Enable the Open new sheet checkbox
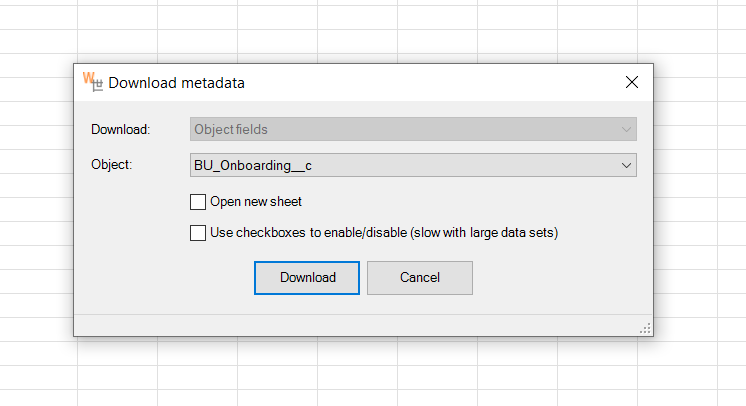The height and width of the screenshot is (406, 746). pyautogui.click(x=198, y=202)
